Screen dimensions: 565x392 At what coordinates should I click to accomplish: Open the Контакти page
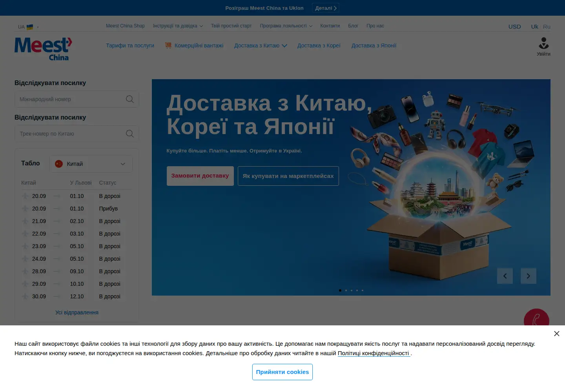click(330, 26)
